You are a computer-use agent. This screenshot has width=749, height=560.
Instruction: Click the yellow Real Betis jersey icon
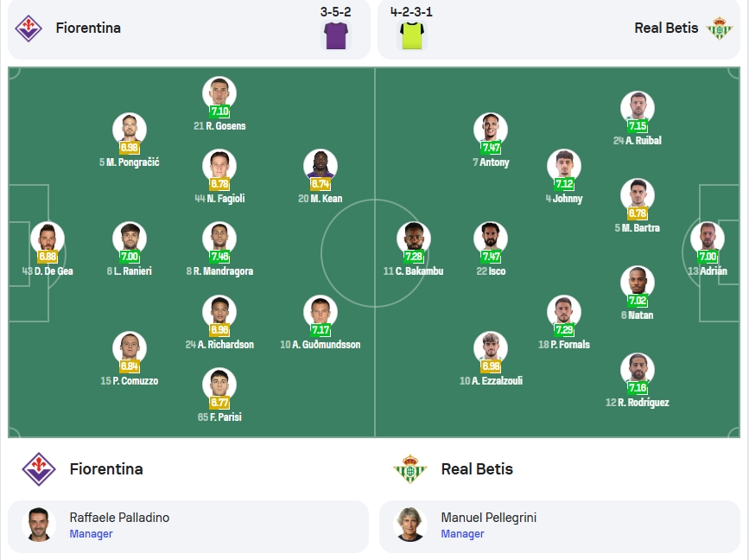click(x=411, y=35)
